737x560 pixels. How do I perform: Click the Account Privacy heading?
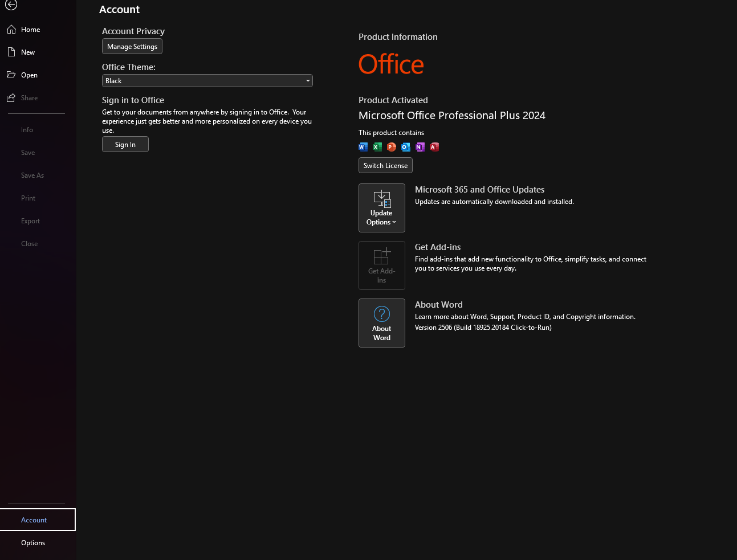tap(133, 31)
